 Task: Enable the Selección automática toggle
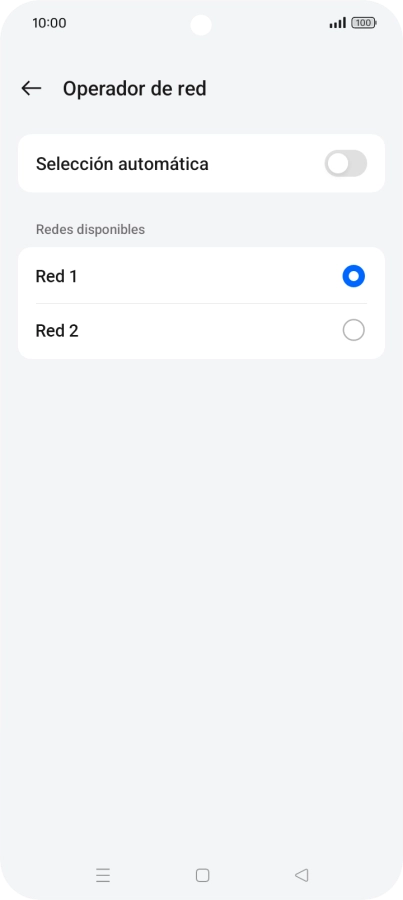[346, 164]
